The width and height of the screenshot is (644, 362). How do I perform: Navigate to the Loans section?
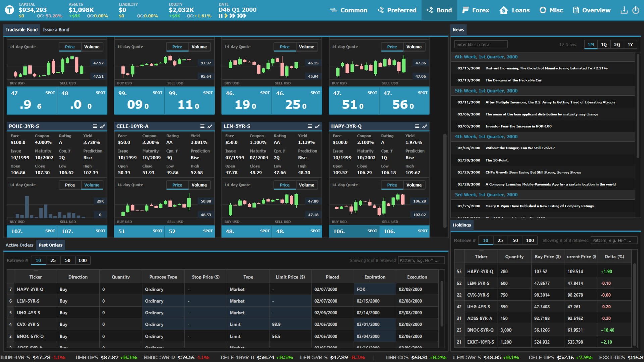click(515, 10)
